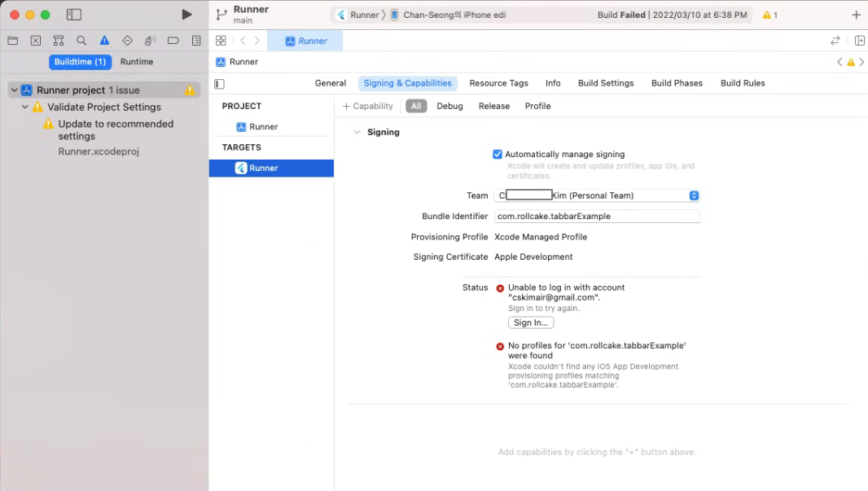
Task: Click the warning count indicator in toolbar
Action: click(770, 15)
